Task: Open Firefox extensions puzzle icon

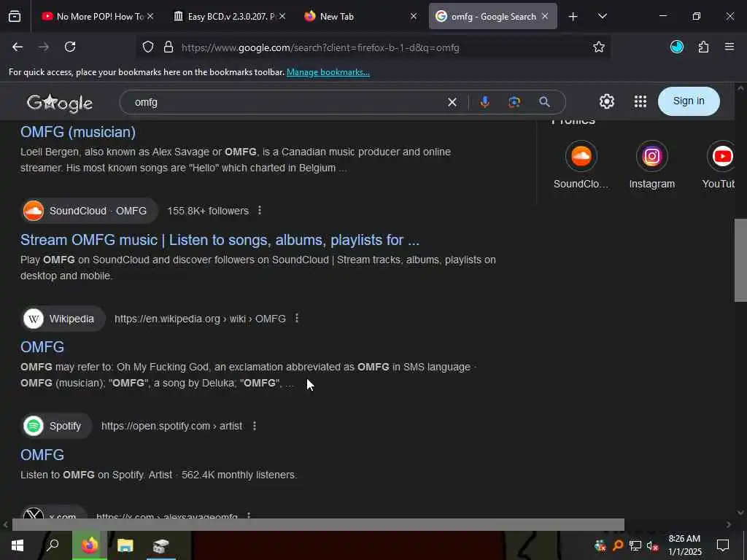Action: click(704, 47)
